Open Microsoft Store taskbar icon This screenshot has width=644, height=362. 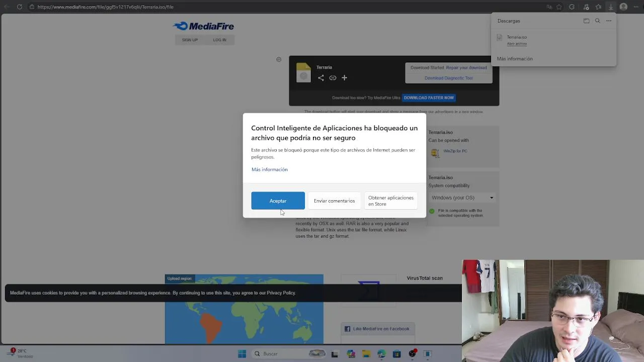(x=396, y=354)
